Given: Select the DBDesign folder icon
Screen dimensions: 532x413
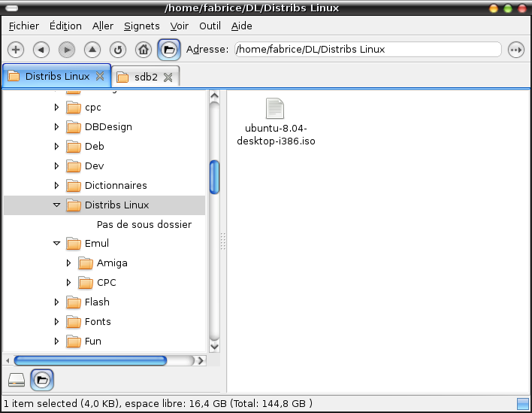Looking at the screenshot, I should [74, 126].
